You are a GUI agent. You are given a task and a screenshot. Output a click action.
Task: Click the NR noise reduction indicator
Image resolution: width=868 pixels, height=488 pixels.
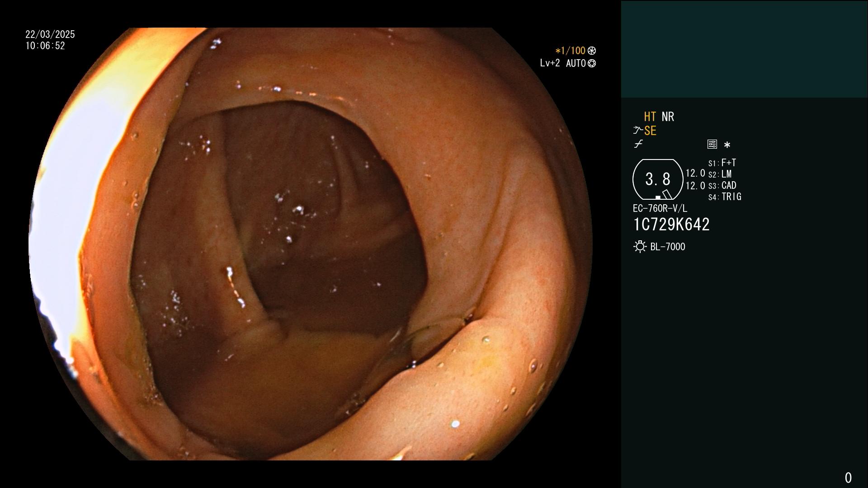pos(668,117)
